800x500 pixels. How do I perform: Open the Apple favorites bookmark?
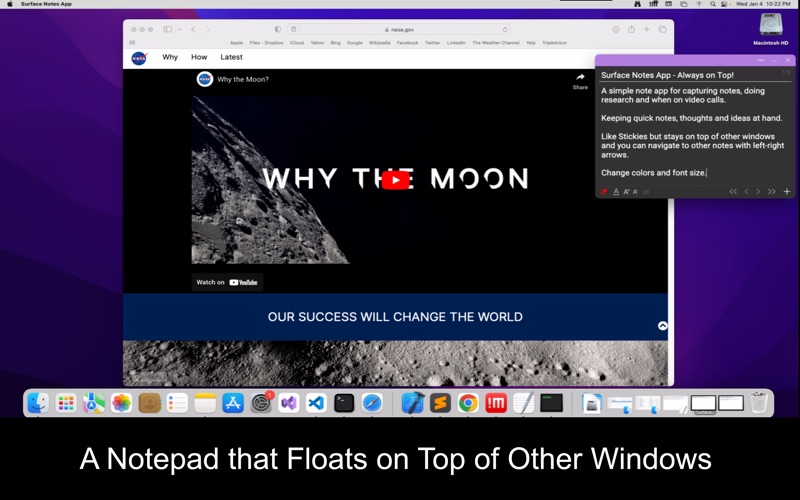coord(236,43)
